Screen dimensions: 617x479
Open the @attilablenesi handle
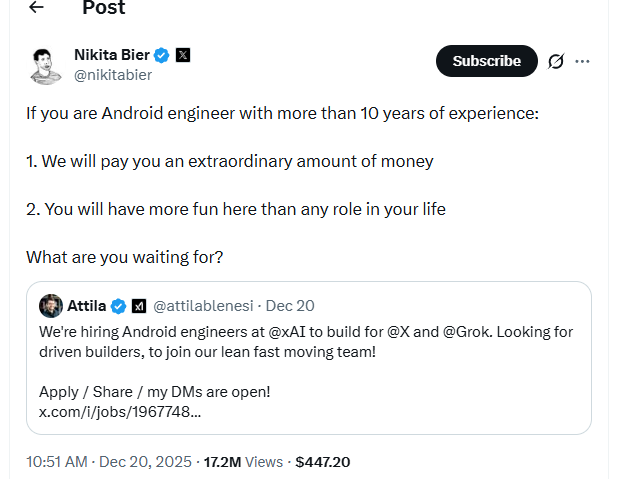205,305
